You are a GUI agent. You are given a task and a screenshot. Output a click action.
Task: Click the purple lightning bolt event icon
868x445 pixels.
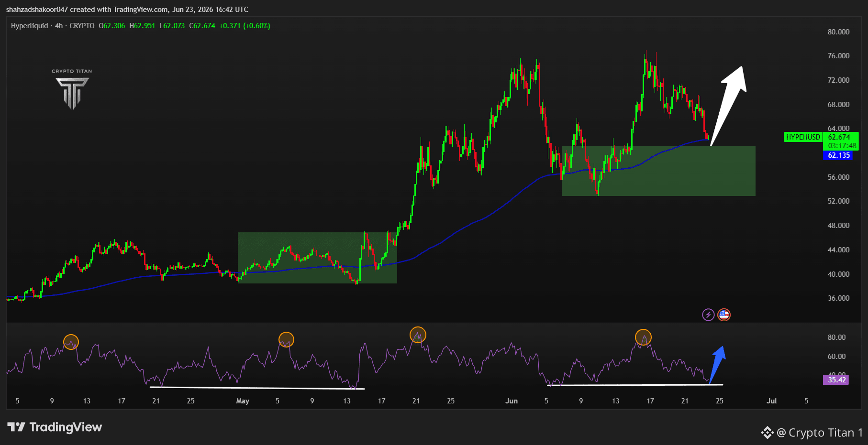click(x=708, y=315)
